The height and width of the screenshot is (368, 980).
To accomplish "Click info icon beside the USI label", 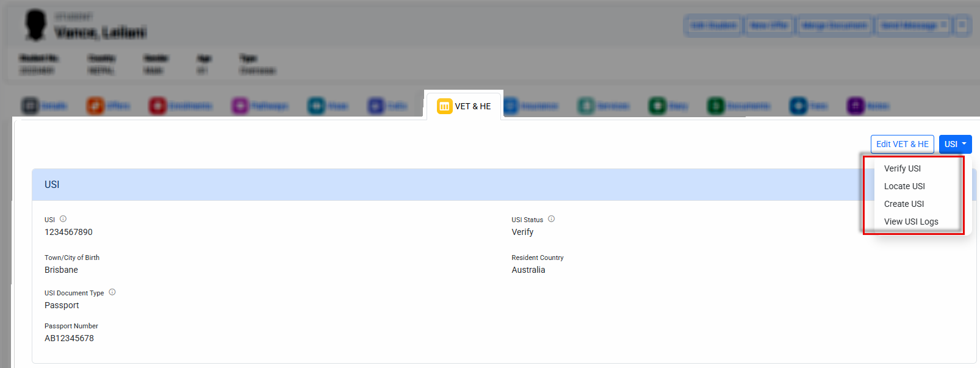I will click(x=63, y=219).
